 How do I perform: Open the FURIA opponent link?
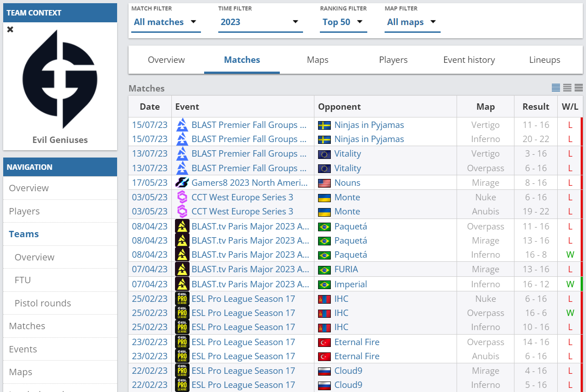[x=346, y=269]
